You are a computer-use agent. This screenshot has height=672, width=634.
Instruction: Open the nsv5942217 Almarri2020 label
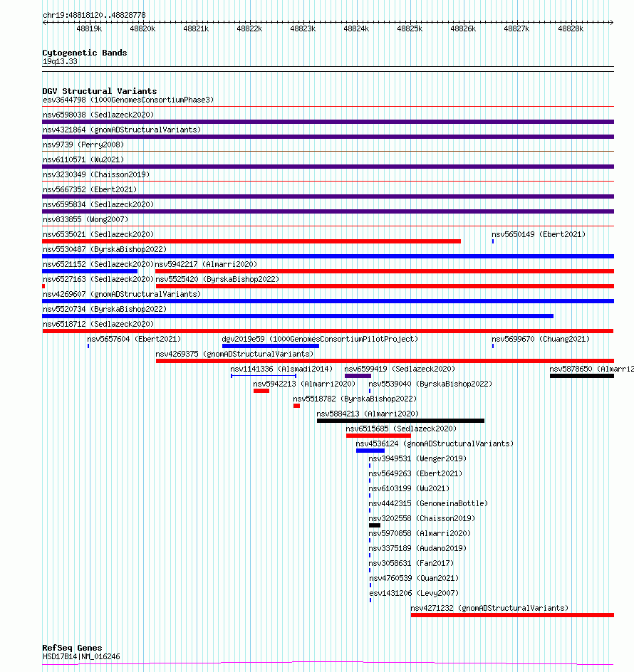pos(206,264)
